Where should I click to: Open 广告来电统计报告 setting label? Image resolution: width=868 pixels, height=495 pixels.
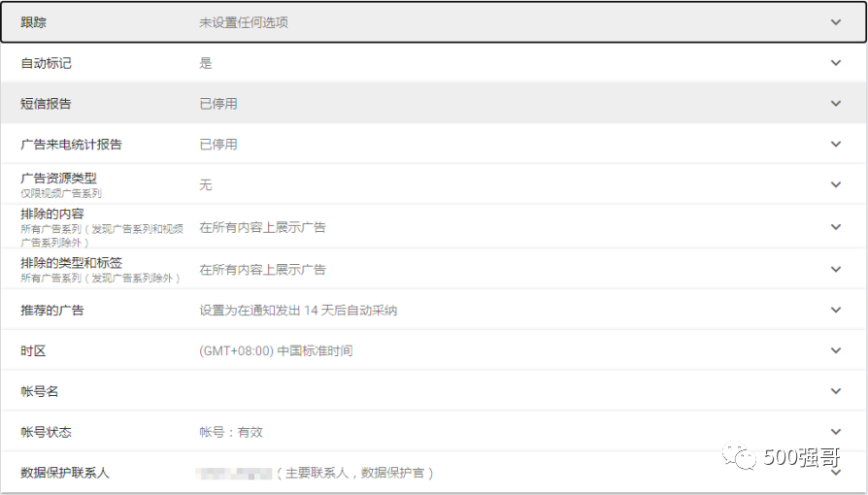[71, 145]
